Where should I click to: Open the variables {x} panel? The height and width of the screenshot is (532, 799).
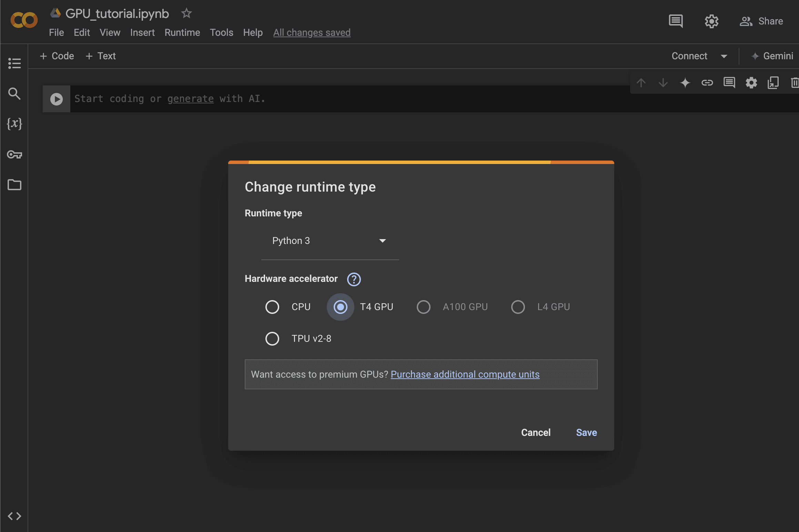click(14, 123)
